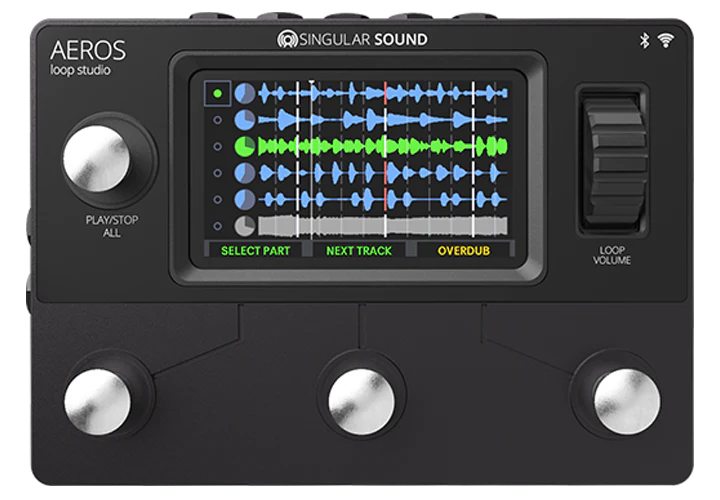Click the Singular Sound logo icon
Screen dimensions: 720x500
[287, 39]
